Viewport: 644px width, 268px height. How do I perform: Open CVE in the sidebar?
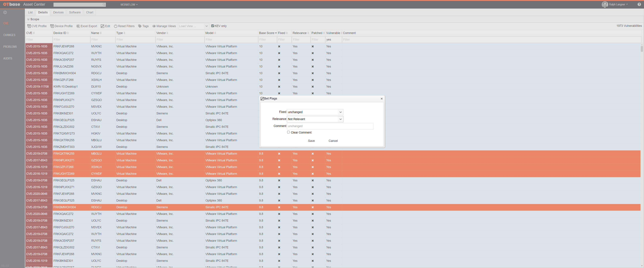[6, 23]
